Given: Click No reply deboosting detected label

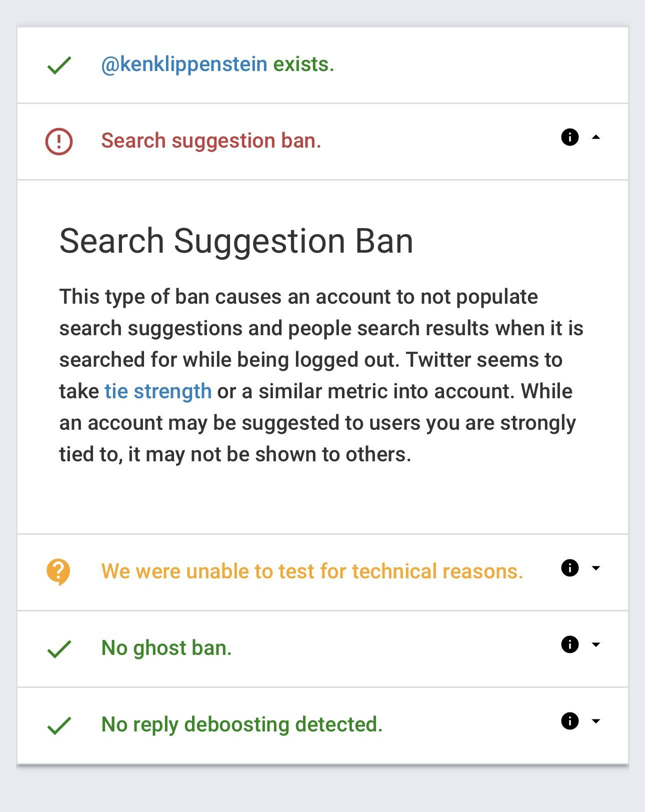Looking at the screenshot, I should [x=242, y=724].
